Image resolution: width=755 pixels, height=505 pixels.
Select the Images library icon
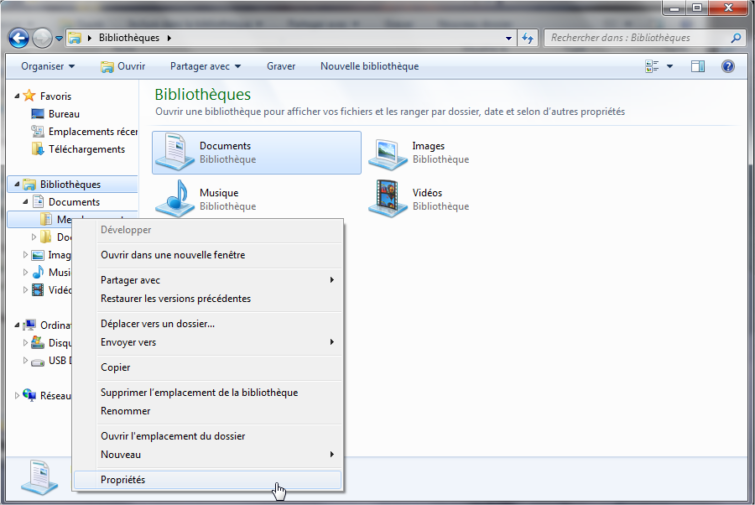(388, 153)
